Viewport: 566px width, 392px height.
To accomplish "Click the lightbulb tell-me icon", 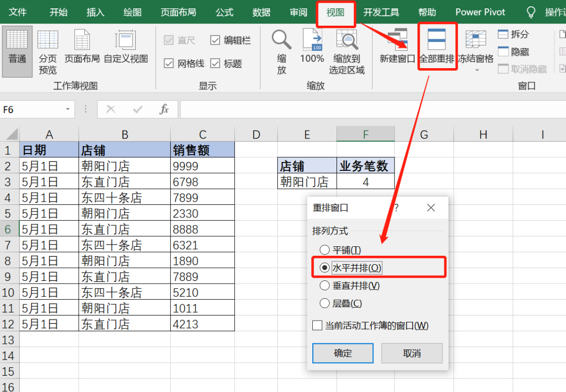I will click(x=531, y=12).
